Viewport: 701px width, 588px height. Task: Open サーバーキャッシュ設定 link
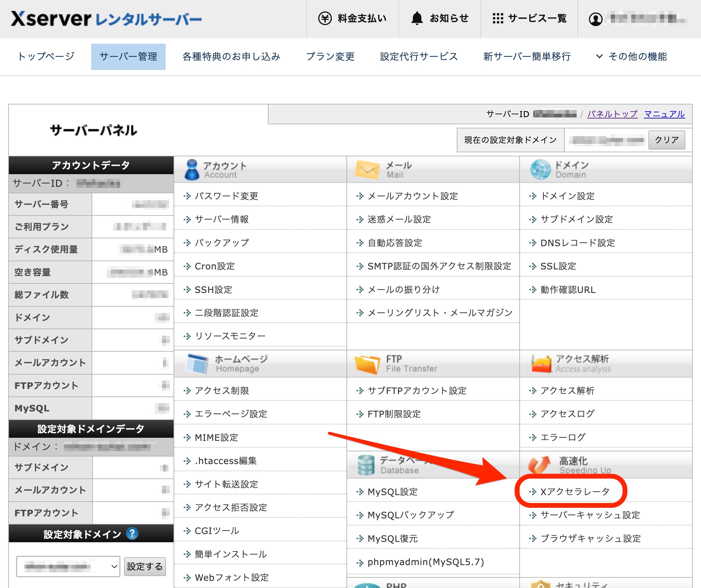tap(590, 515)
